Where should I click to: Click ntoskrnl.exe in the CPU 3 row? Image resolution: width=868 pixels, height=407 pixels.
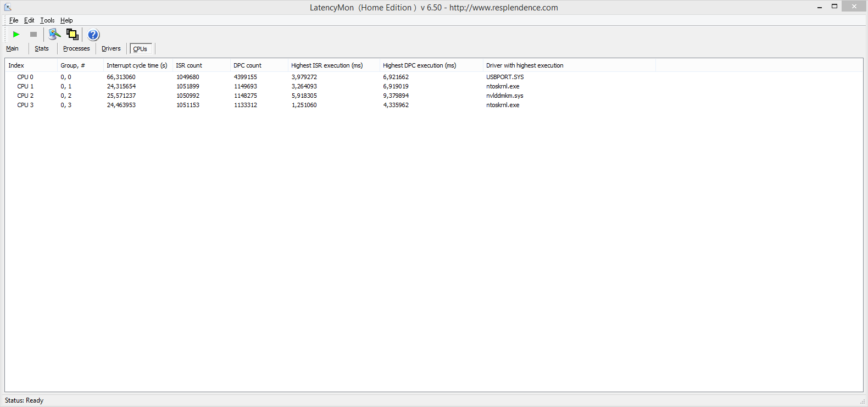tap(503, 105)
